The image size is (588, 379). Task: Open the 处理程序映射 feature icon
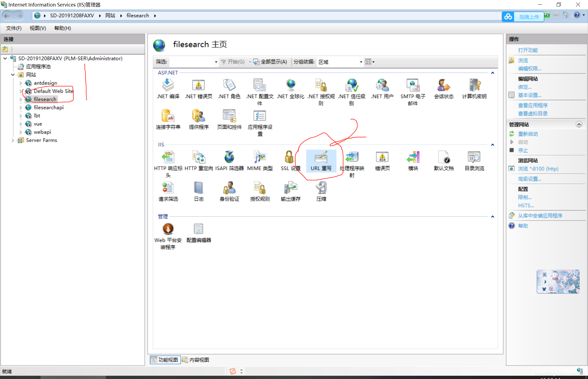click(352, 164)
